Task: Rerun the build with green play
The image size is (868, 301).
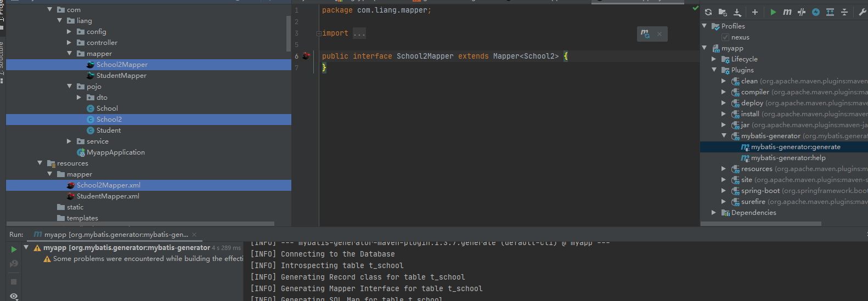Action: pyautogui.click(x=14, y=249)
